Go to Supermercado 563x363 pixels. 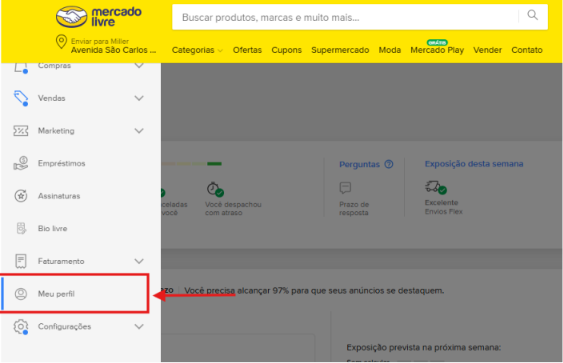(340, 50)
